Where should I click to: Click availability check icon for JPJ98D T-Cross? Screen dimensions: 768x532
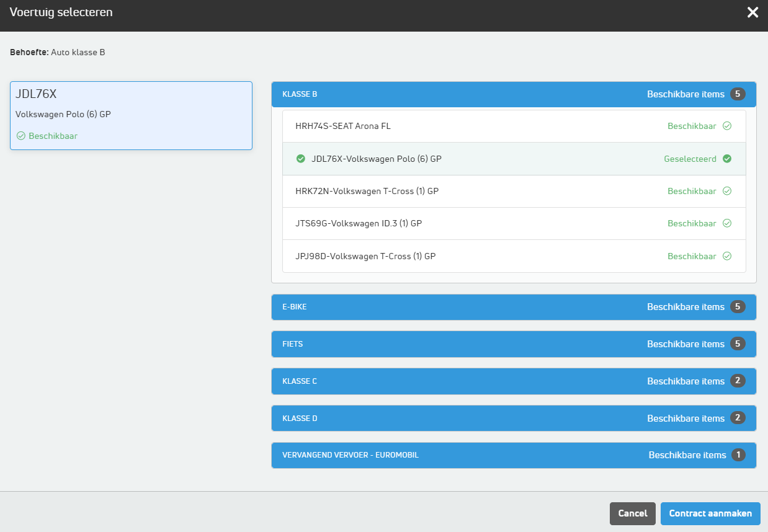pyautogui.click(x=727, y=256)
